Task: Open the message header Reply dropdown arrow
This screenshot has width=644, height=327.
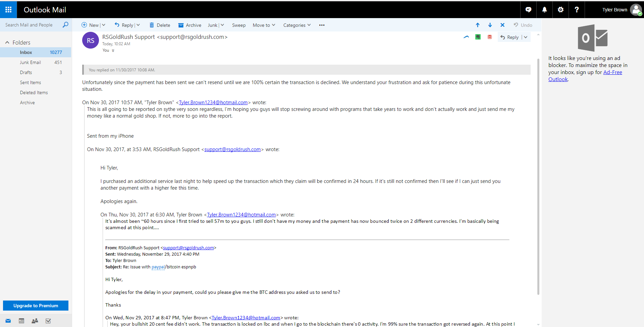Action: point(526,37)
